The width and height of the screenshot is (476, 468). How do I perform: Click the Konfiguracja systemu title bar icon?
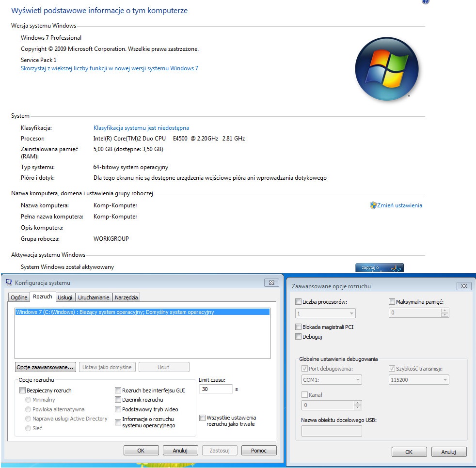coord(9,282)
